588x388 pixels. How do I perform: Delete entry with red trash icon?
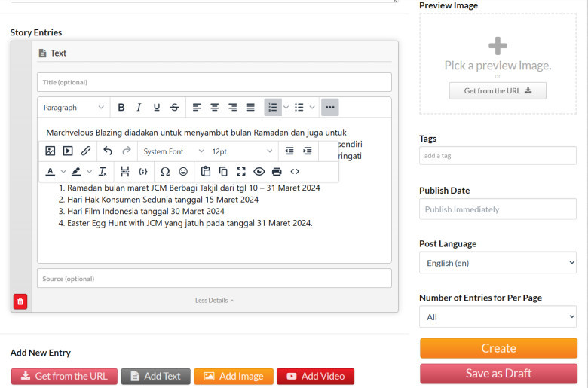[x=20, y=301]
